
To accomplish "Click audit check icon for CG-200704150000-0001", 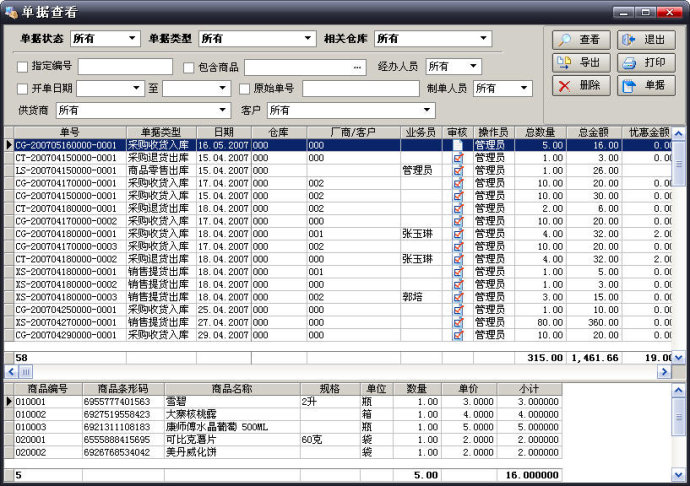I will click(458, 195).
